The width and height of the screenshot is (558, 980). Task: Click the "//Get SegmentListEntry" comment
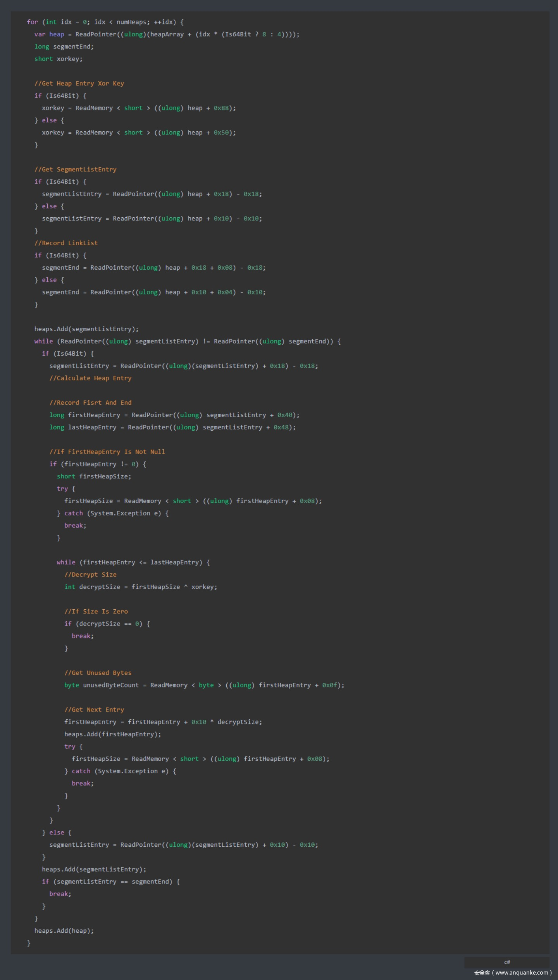pos(75,170)
